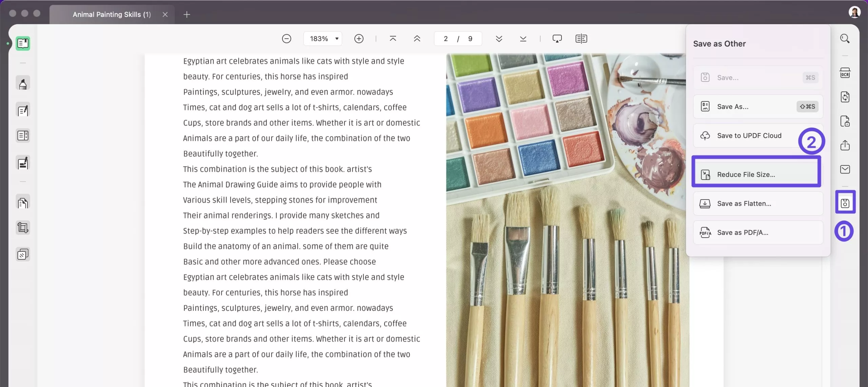Jump to the last page arrow
Viewport: 868px width, 387px height.
pyautogui.click(x=523, y=39)
